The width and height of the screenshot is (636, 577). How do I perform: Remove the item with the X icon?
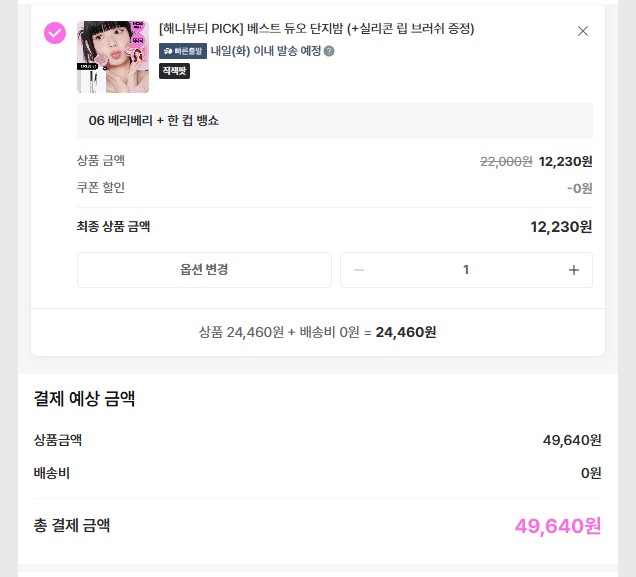582,31
